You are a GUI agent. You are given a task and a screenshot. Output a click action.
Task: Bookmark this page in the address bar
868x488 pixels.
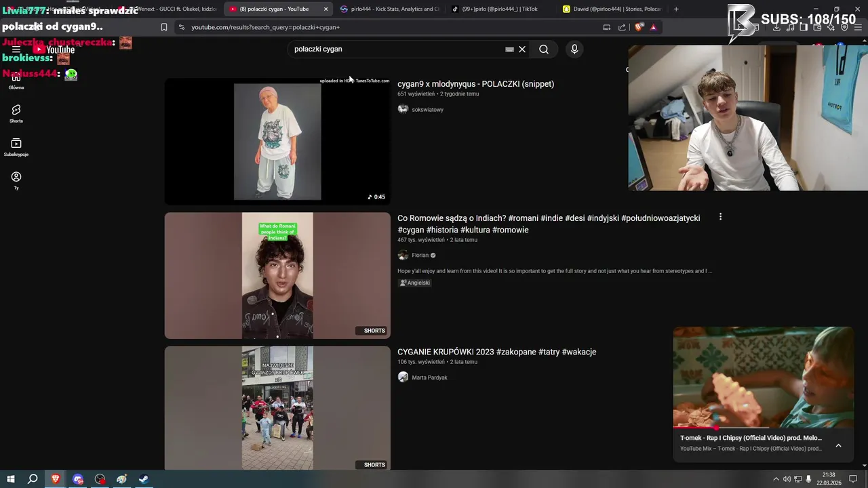point(163,27)
